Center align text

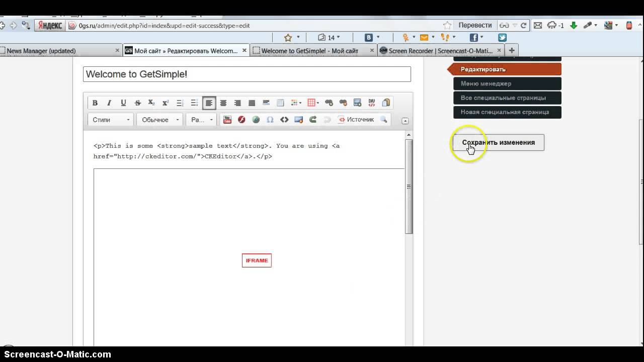click(x=223, y=103)
